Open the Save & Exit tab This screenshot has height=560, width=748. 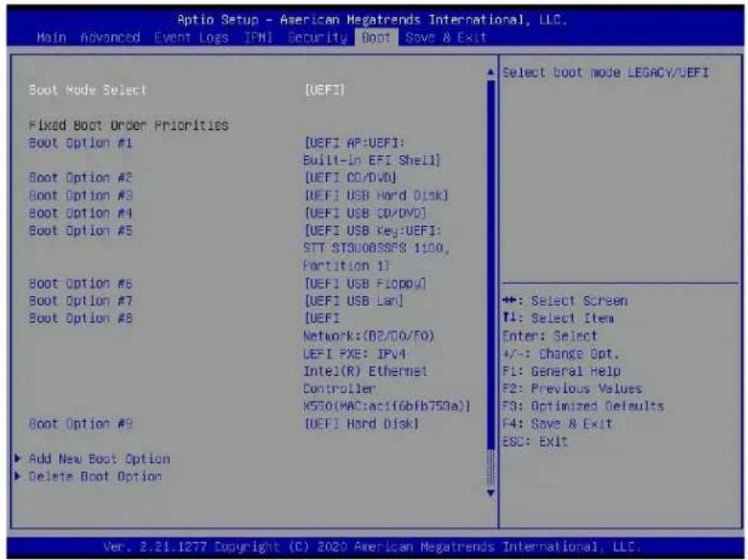446,37
